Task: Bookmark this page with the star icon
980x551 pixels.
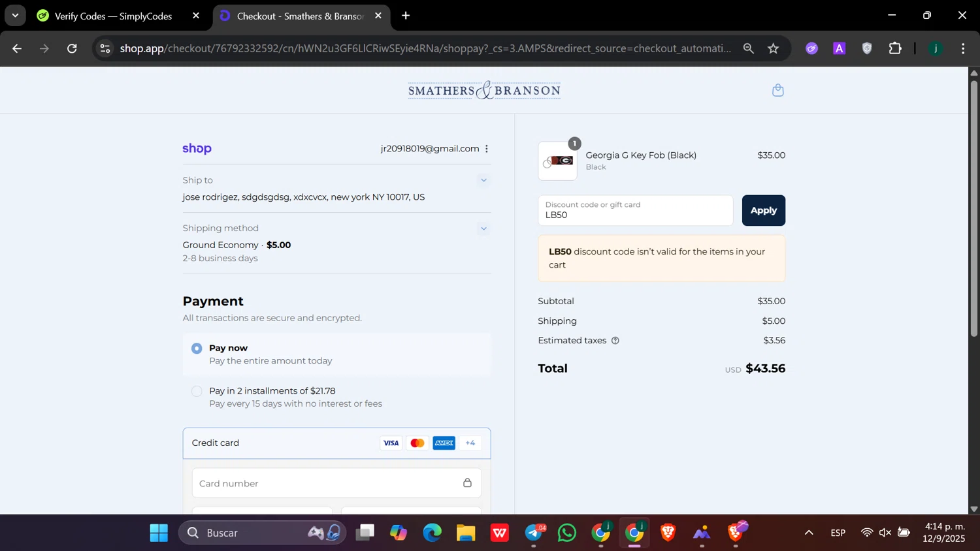Action: click(774, 48)
